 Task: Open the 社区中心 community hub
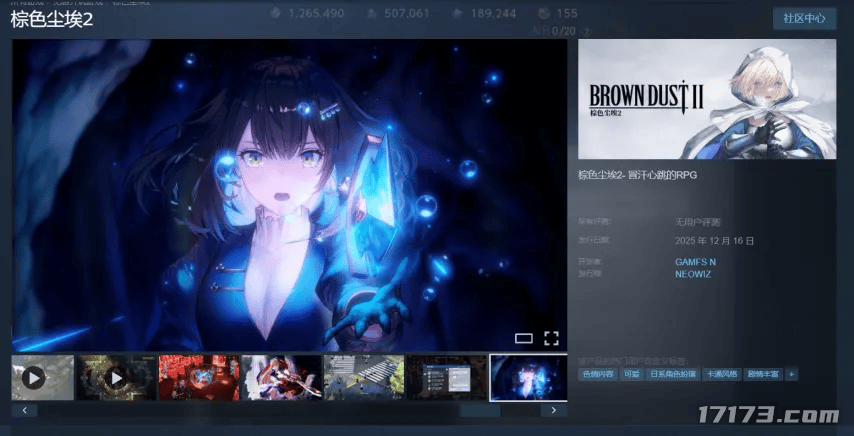804,18
